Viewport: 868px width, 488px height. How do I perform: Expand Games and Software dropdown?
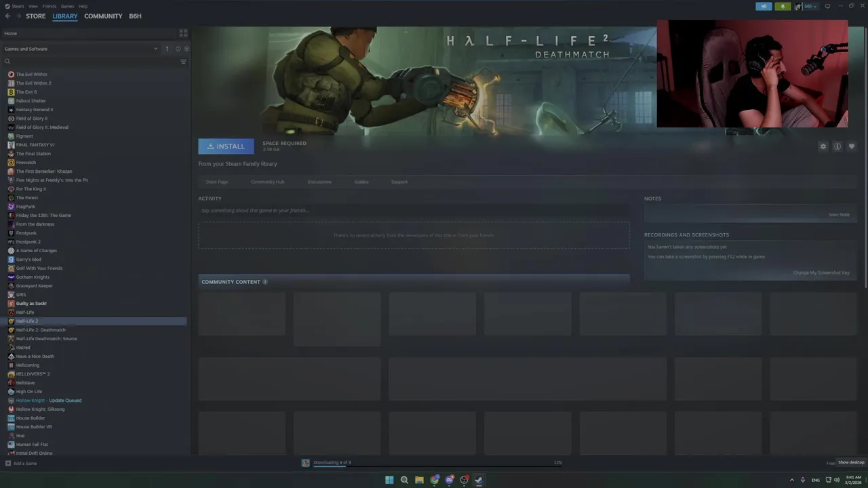point(155,49)
